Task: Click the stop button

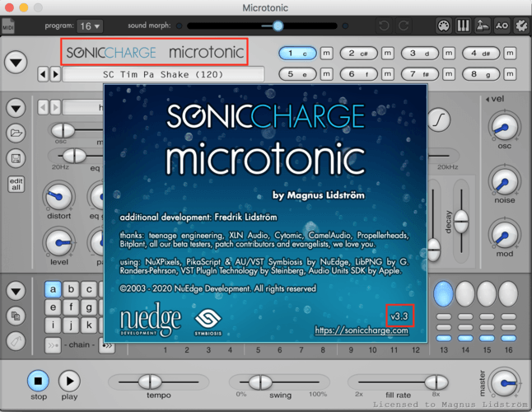Action: pyautogui.click(x=38, y=381)
